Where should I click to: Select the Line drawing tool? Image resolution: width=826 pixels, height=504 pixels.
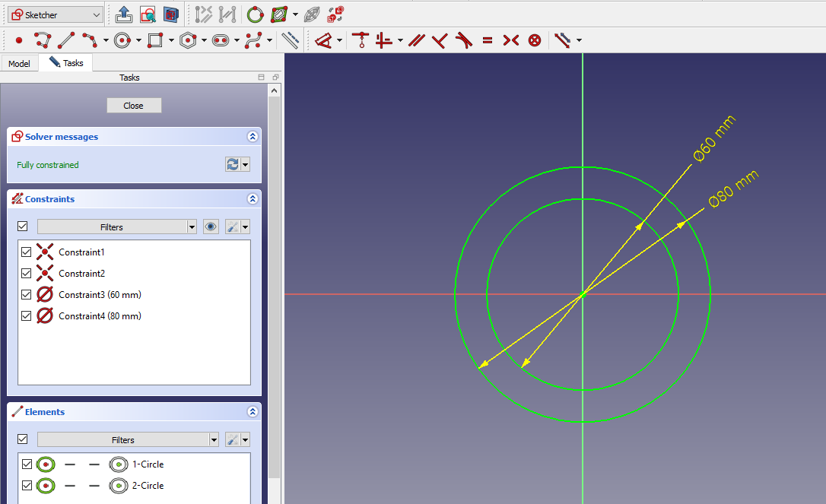coord(67,40)
